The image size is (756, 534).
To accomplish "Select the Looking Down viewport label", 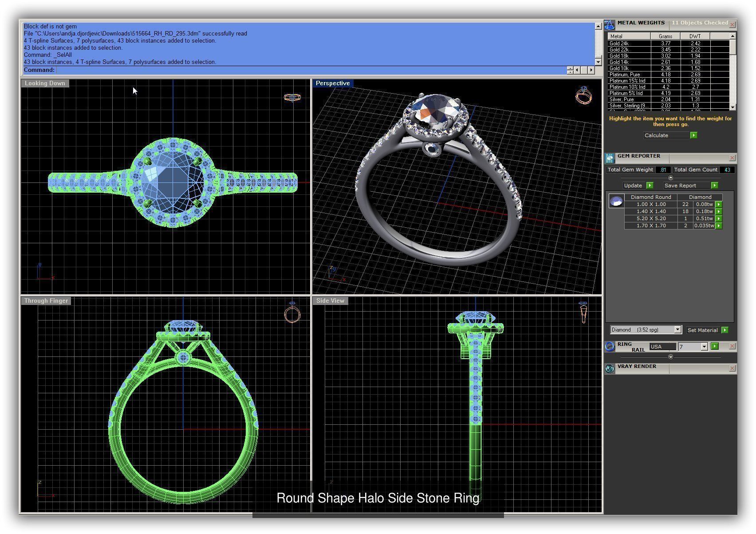I will pos(45,83).
